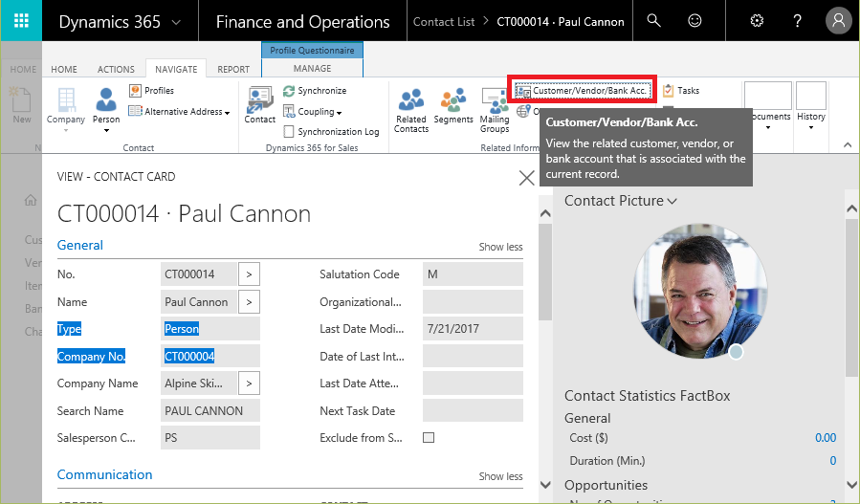
Task: Collapse the ribbon with up chevron
Action: pyautogui.click(x=848, y=144)
